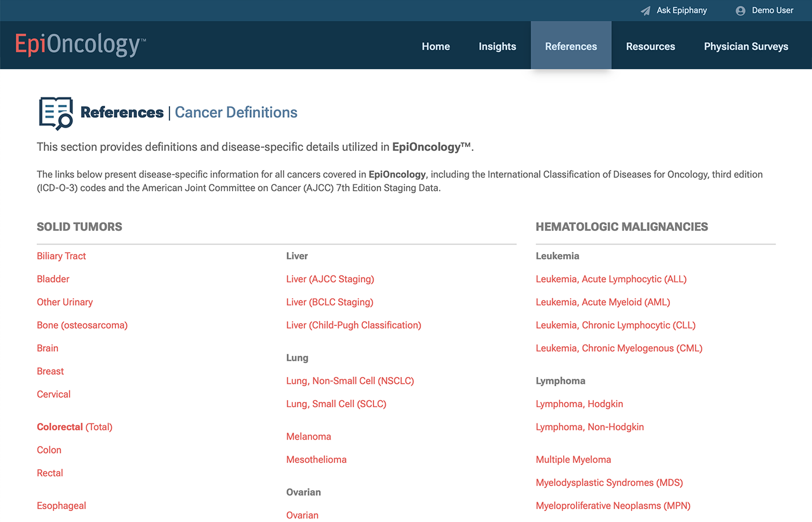Select the References navigation tab
This screenshot has height=522, width=812.
pyautogui.click(x=571, y=46)
